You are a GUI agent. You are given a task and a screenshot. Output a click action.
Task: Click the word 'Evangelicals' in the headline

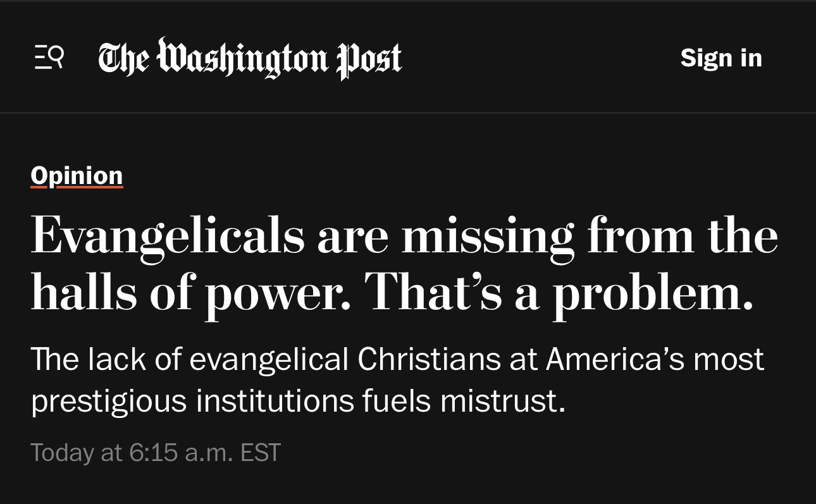coord(167,236)
